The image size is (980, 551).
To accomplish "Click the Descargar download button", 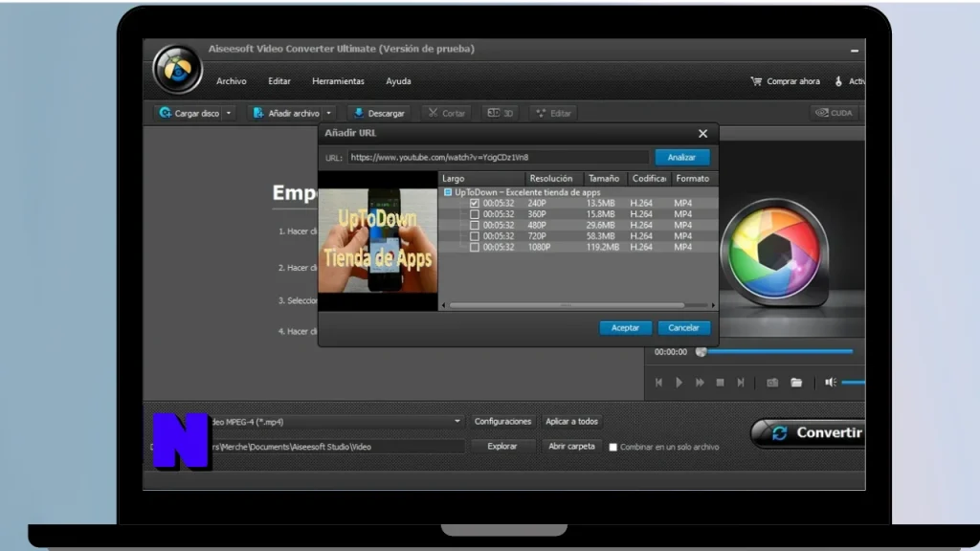I will tap(379, 113).
